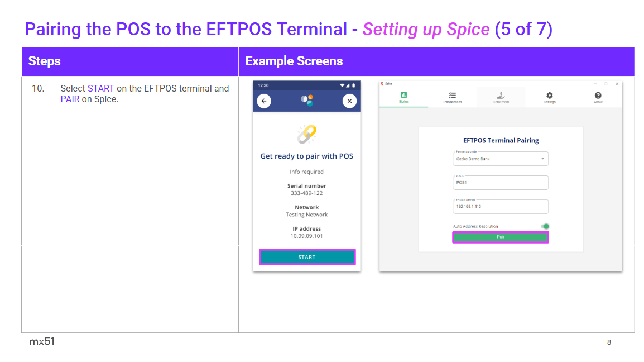Expand the Payment provider dropdown arrow
This screenshot has width=644, height=362.
pyautogui.click(x=542, y=159)
